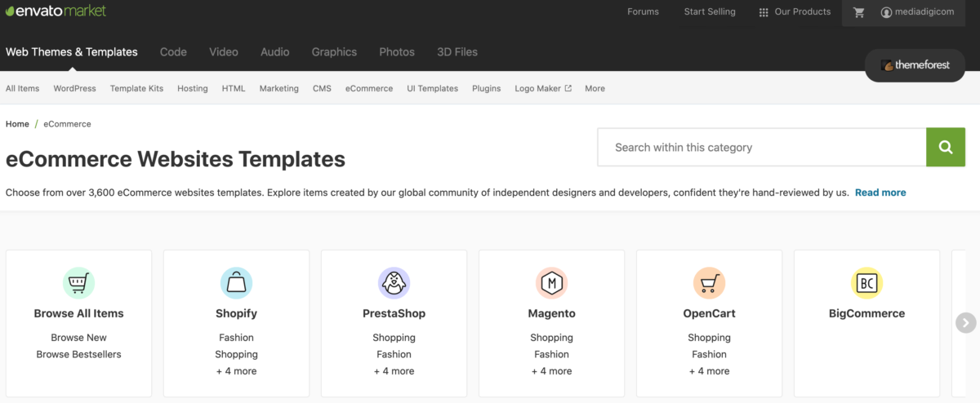The width and height of the screenshot is (980, 403).
Task: Open Fashion under PrestaShop
Action: point(394,354)
